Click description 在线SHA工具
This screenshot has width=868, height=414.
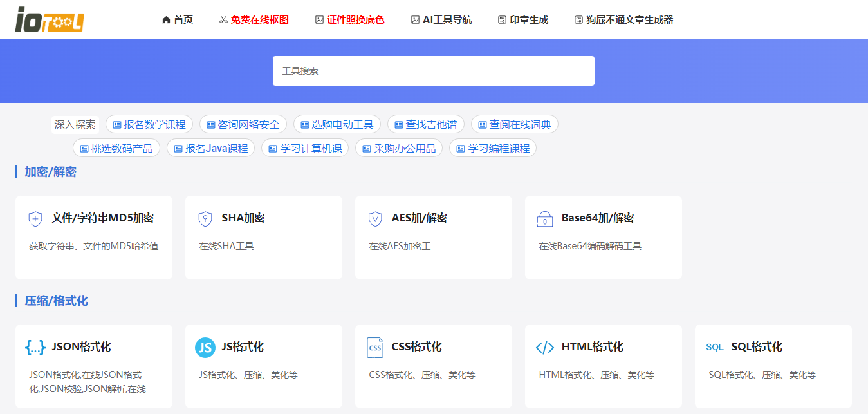[226, 246]
